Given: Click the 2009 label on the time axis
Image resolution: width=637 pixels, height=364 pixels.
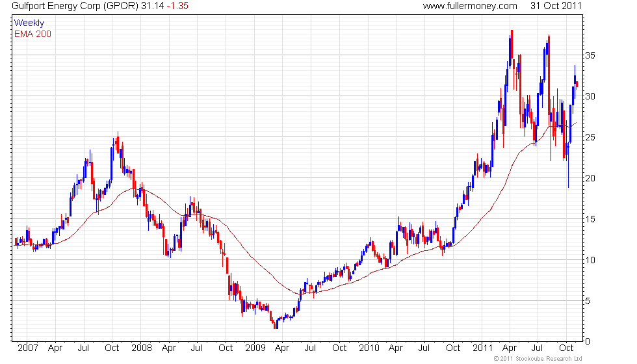Looking at the screenshot, I should coord(255,348).
